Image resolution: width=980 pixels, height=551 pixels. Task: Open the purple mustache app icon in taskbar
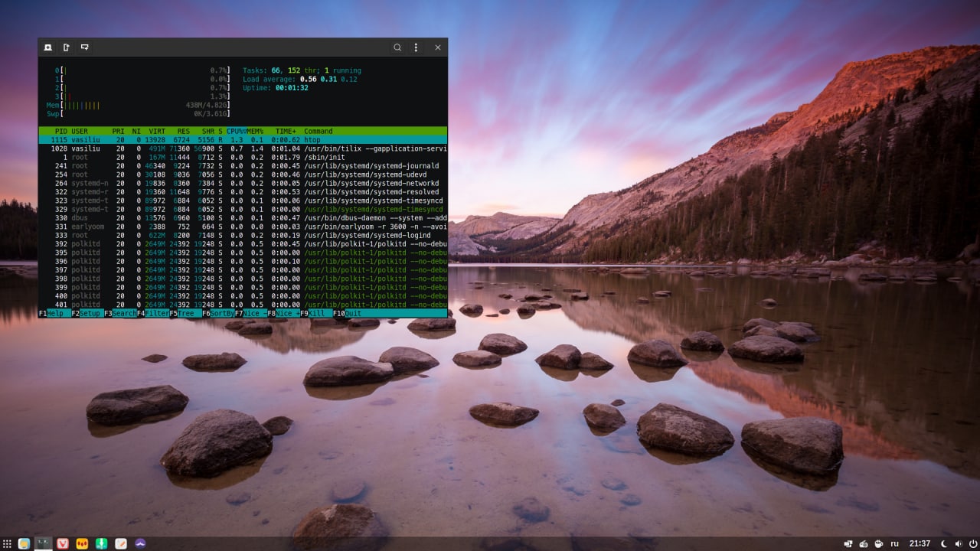tap(140, 543)
